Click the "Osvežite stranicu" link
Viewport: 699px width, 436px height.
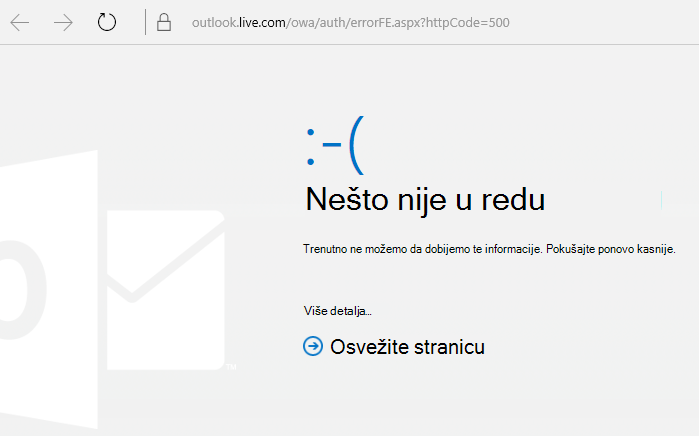point(407,347)
